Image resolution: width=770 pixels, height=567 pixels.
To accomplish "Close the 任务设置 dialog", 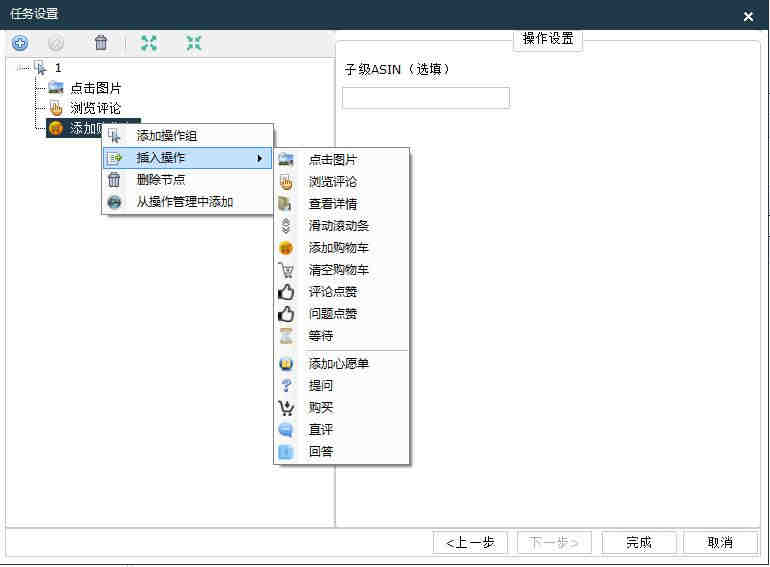I will (748, 16).
